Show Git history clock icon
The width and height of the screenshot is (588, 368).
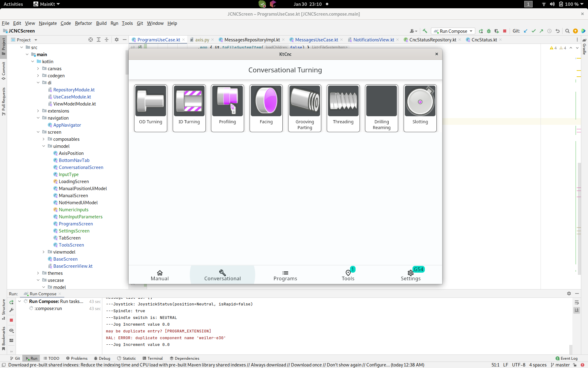click(x=549, y=31)
